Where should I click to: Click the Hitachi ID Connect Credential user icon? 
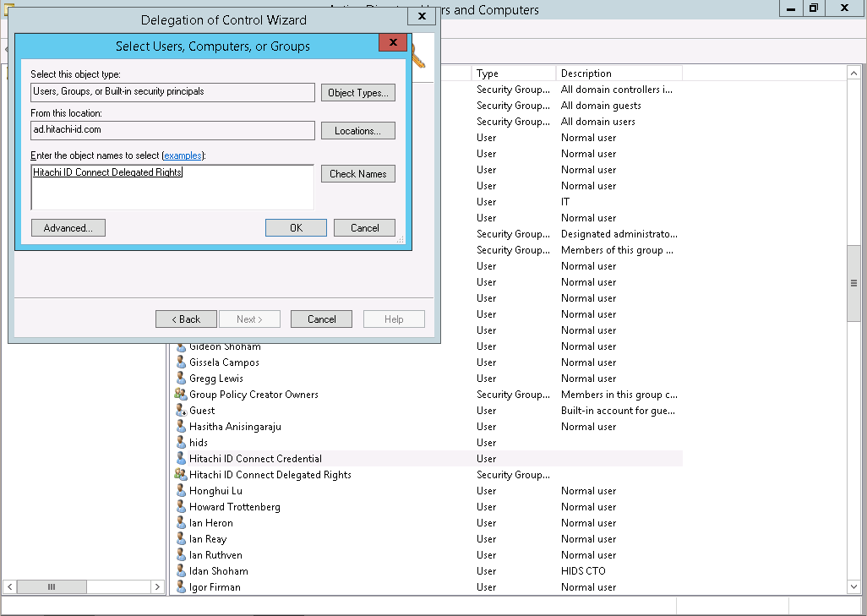coord(181,459)
